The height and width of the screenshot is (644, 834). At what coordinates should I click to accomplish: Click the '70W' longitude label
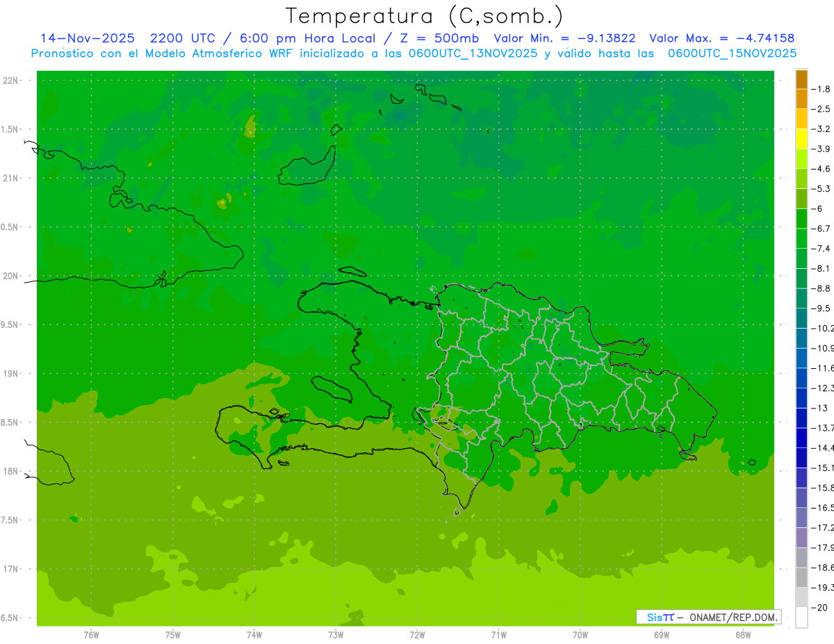tap(580, 635)
